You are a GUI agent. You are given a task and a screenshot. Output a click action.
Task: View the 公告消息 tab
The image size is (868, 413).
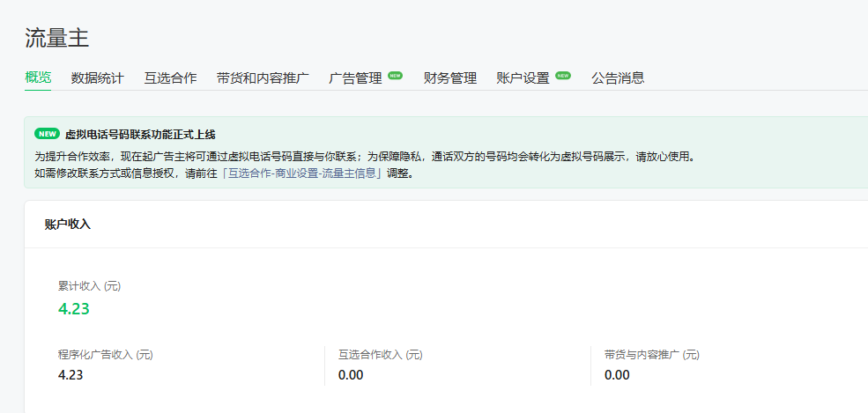pyautogui.click(x=618, y=78)
